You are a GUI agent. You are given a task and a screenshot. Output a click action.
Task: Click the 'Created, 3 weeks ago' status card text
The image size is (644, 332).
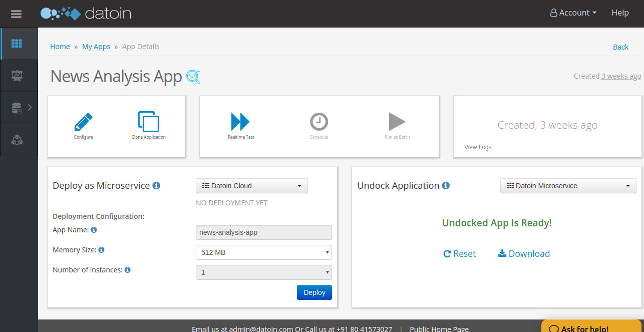(x=547, y=125)
